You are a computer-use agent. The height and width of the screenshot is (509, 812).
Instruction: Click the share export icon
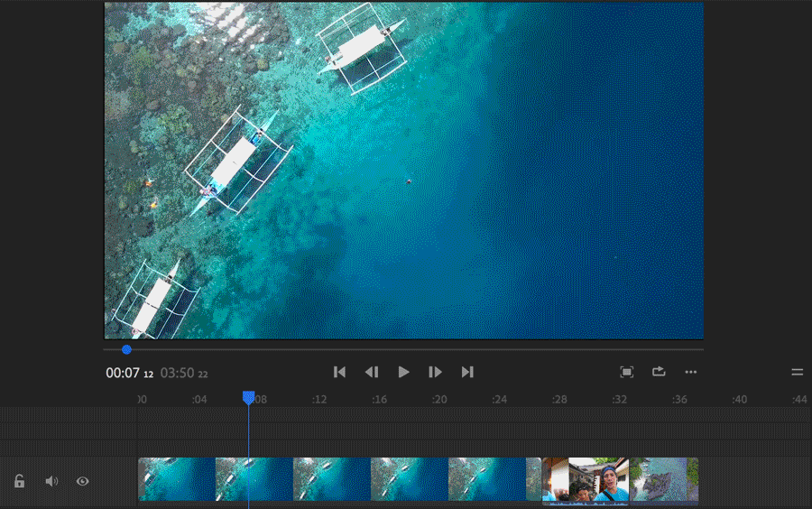(x=659, y=372)
